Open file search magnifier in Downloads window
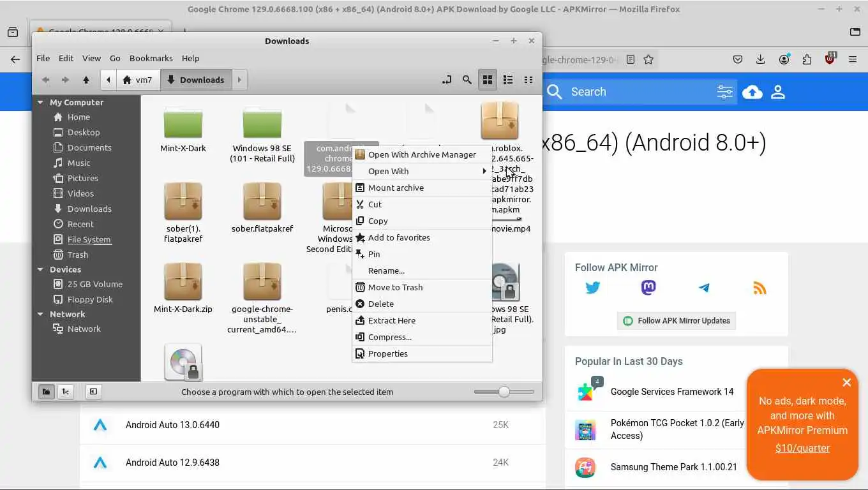The image size is (868, 490). point(467,80)
